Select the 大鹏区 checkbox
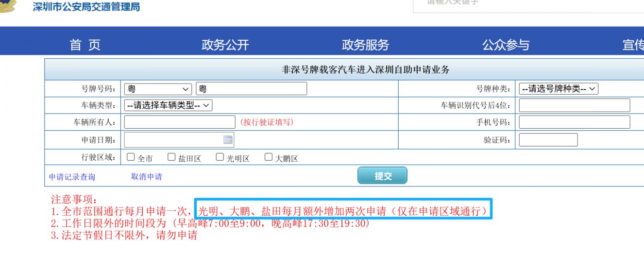The height and width of the screenshot is (272, 644). pos(269,157)
